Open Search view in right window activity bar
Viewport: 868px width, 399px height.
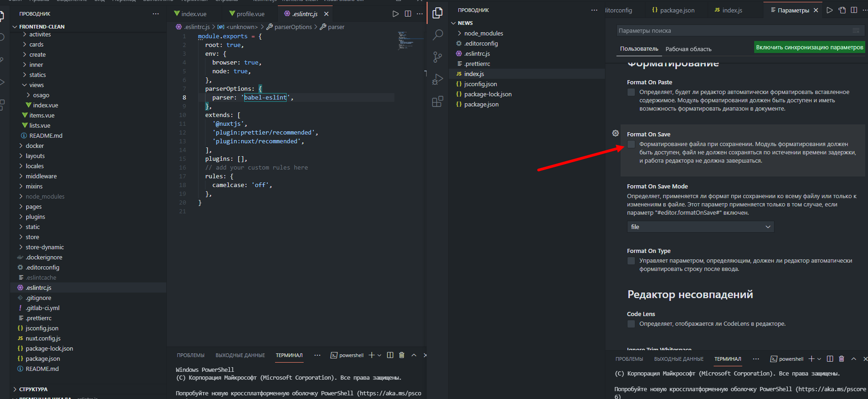click(x=438, y=35)
